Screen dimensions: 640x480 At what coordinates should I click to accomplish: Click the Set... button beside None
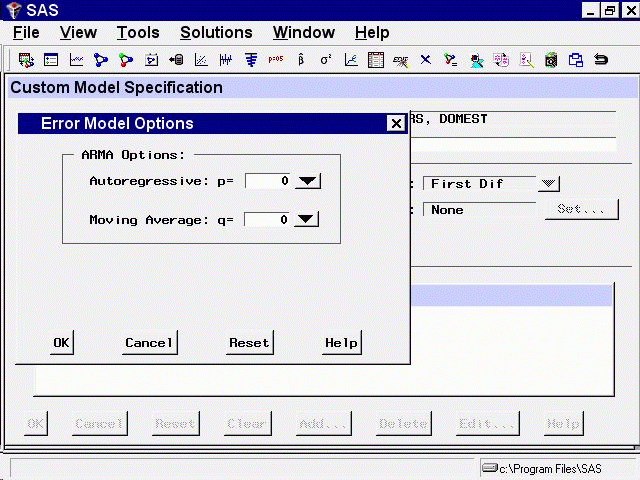[x=582, y=209]
